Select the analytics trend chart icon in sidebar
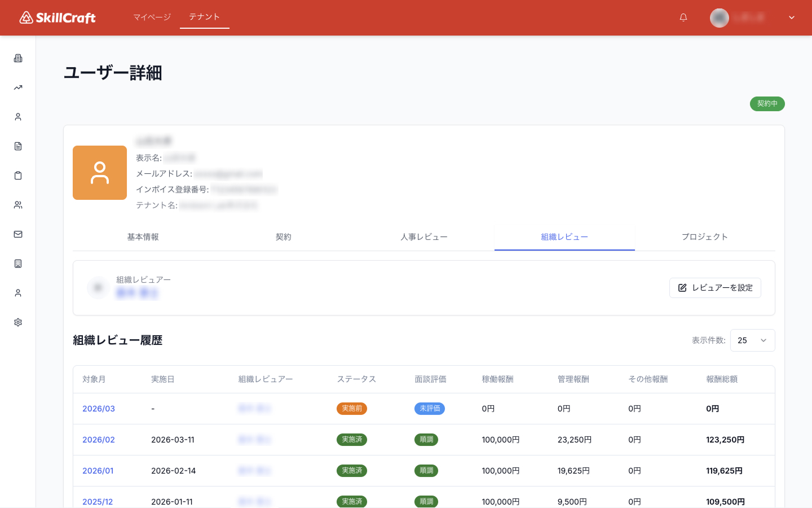This screenshot has width=812, height=508. [17, 87]
